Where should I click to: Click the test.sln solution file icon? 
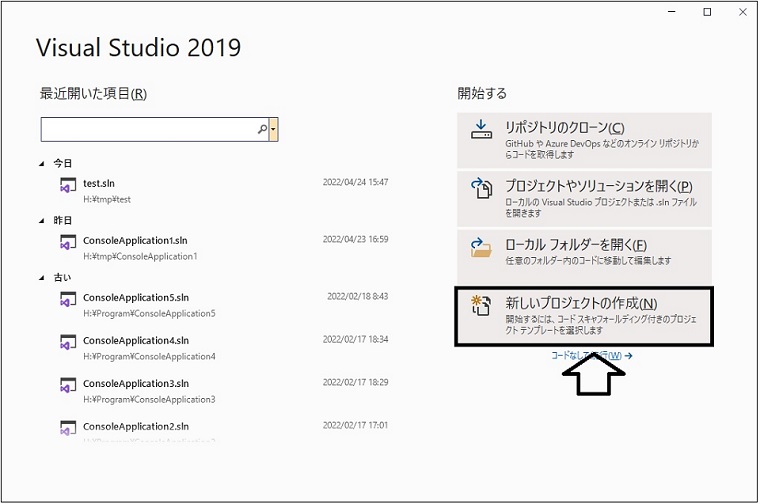pos(68,185)
